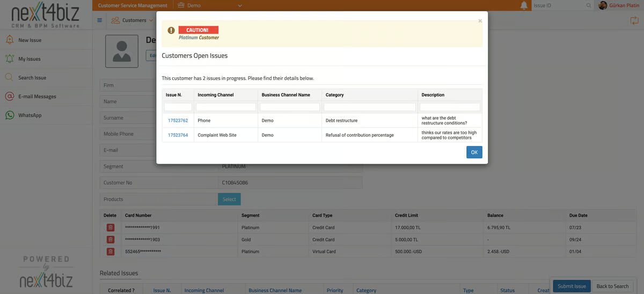
Task: Click the Select products button
Action: [229, 199]
